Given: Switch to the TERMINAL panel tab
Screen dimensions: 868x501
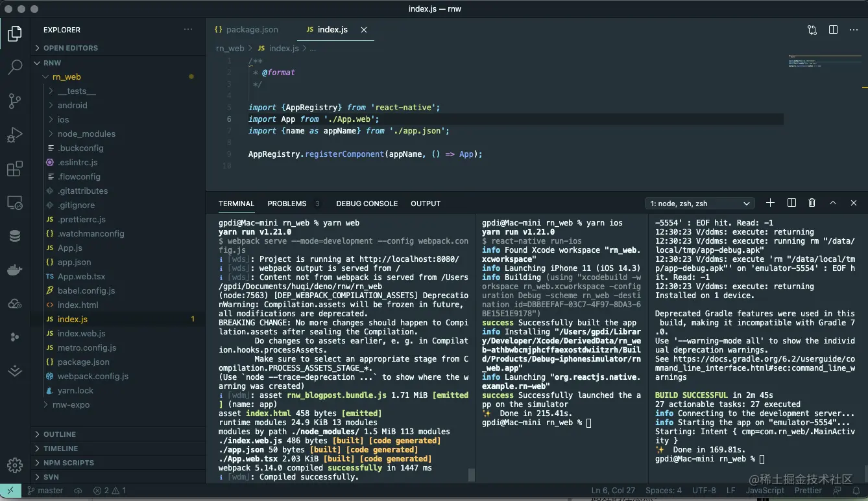Looking at the screenshot, I should (x=236, y=204).
